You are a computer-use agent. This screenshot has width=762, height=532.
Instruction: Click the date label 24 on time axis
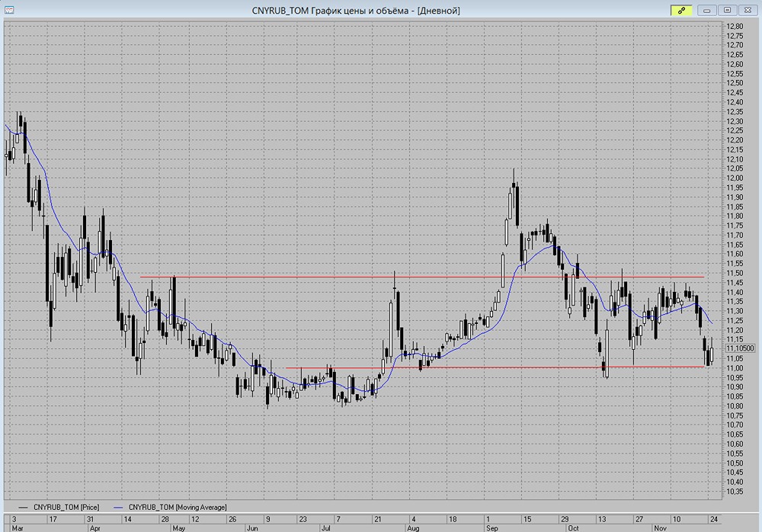(x=712, y=518)
